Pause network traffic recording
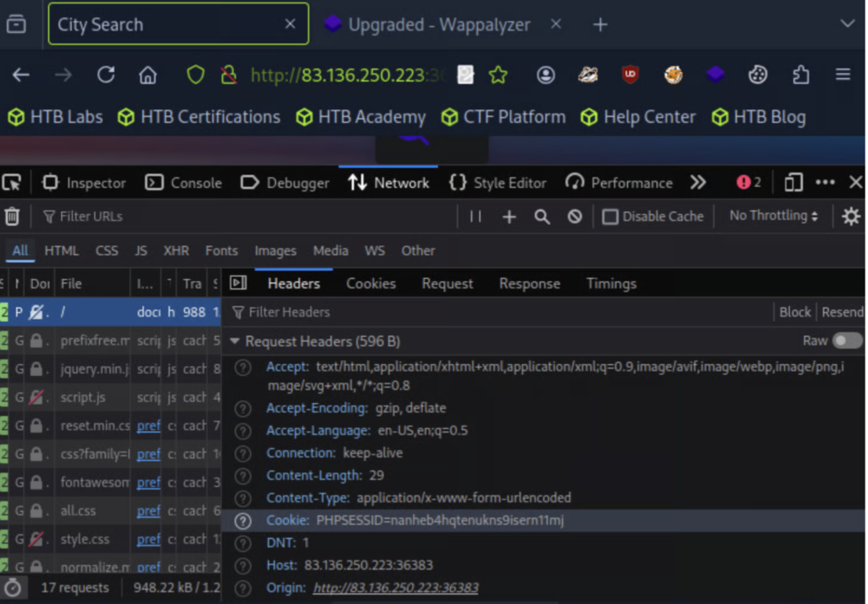 coord(475,215)
